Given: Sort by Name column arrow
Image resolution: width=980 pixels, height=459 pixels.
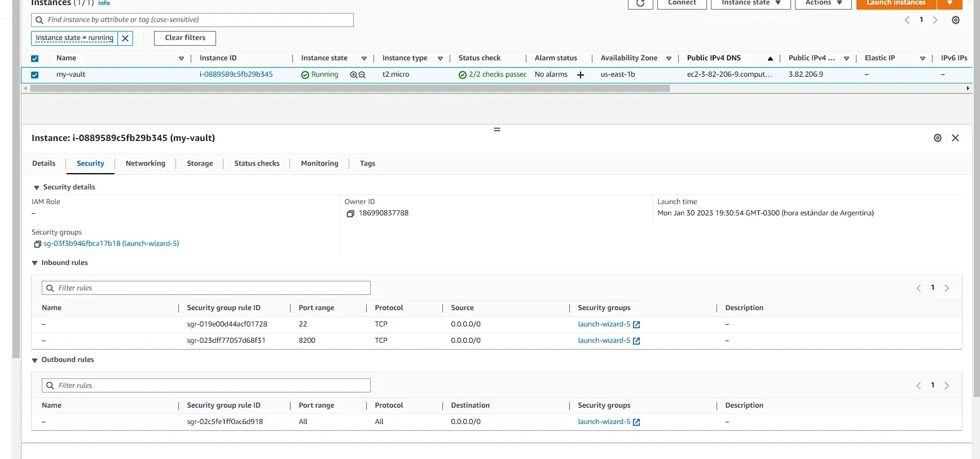Looking at the screenshot, I should pos(181,59).
